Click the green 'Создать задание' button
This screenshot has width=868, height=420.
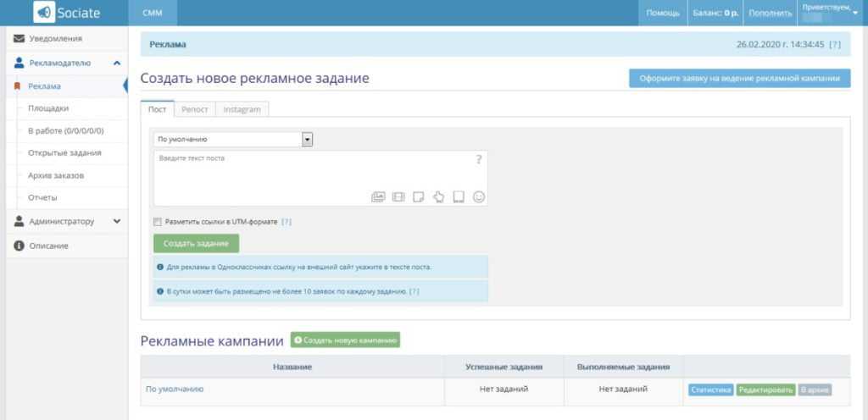[196, 244]
